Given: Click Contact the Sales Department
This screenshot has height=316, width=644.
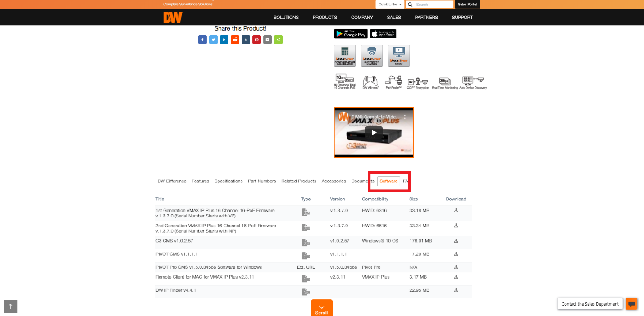Looking at the screenshot, I should [x=590, y=304].
